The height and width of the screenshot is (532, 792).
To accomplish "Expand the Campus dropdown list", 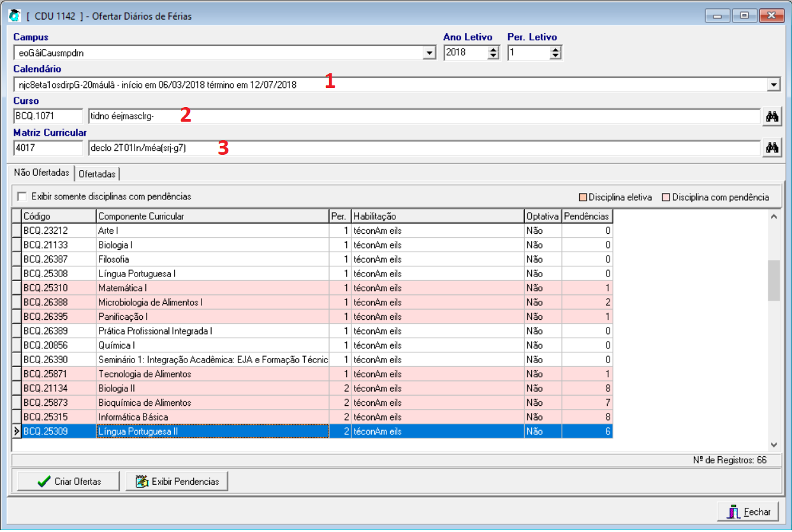I will click(x=430, y=54).
